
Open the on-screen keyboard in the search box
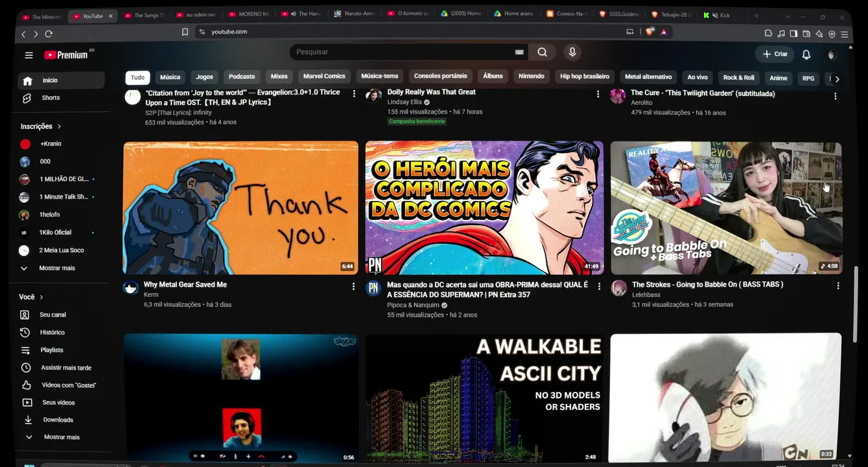tap(519, 53)
